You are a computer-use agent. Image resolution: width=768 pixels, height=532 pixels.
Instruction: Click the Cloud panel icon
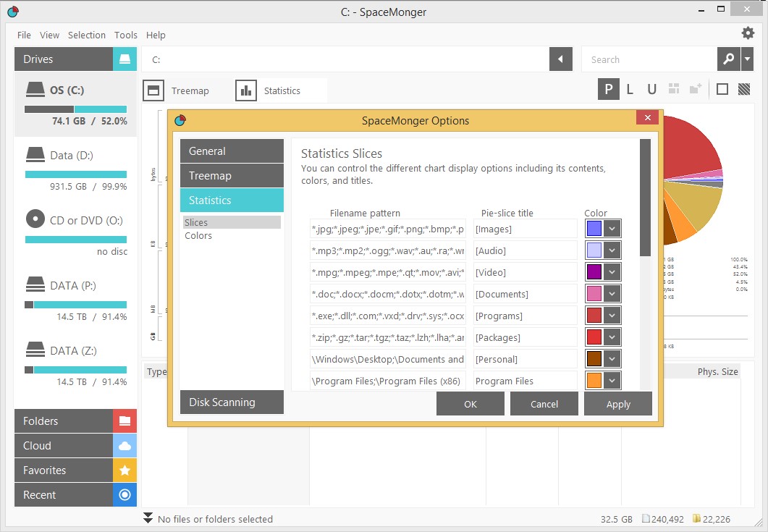pos(125,446)
